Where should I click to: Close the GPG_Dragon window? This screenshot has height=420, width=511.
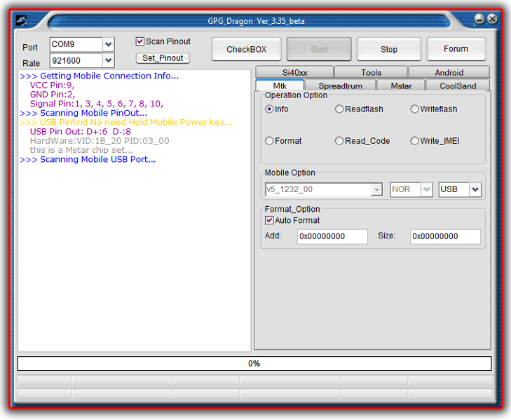(x=492, y=19)
